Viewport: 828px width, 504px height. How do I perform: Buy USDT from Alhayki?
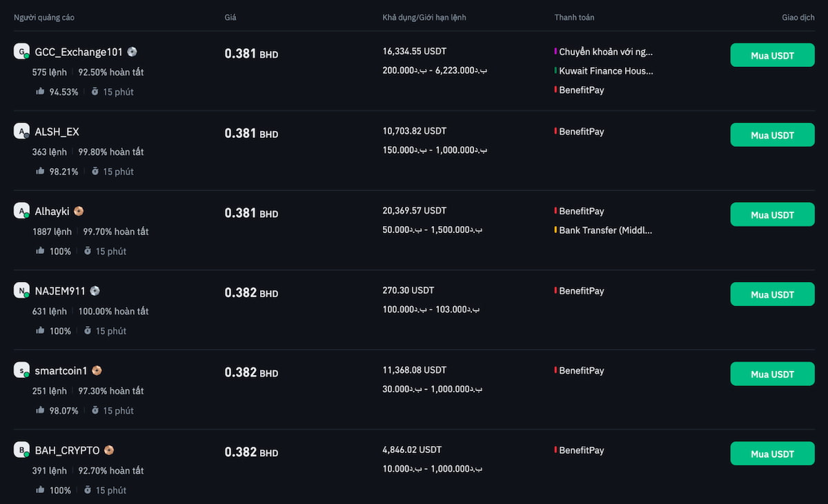click(x=772, y=214)
